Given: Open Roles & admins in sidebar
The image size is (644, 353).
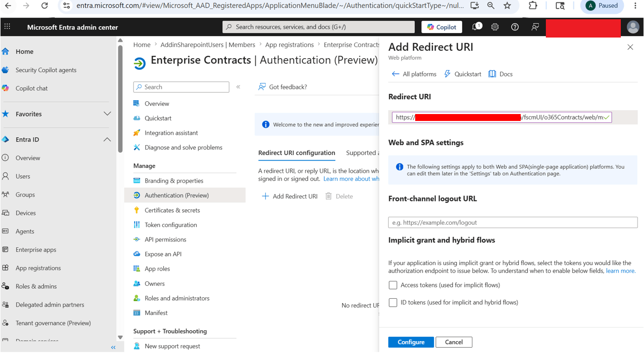Looking at the screenshot, I should click(36, 286).
